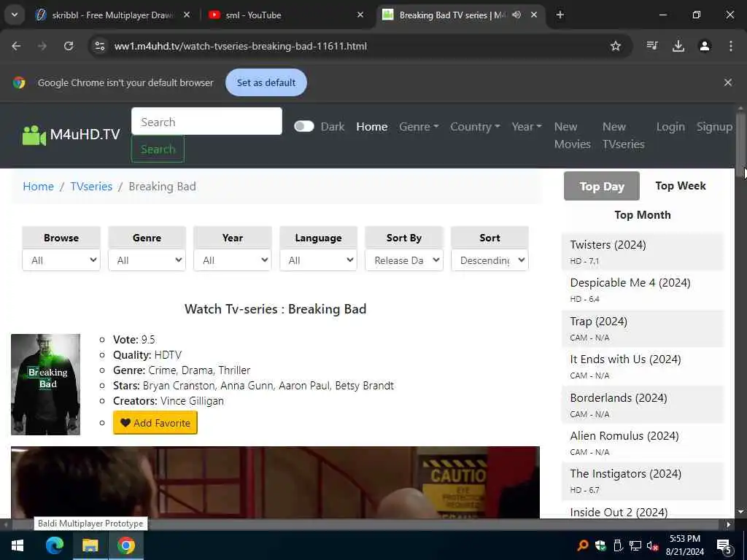Image resolution: width=747 pixels, height=560 pixels.
Task: Open the Chrome tab search dropdown arrow
Action: (15, 15)
